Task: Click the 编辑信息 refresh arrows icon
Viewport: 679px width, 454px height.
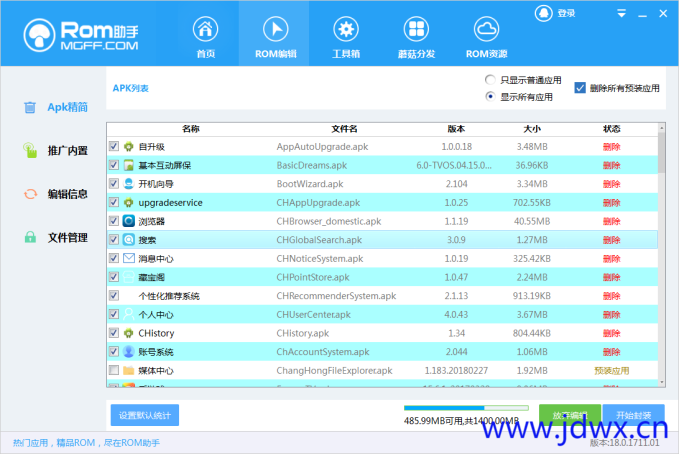Action: pyautogui.click(x=30, y=194)
